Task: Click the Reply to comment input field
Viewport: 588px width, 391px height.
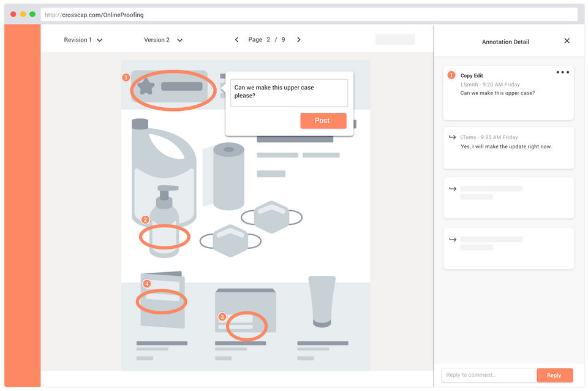Action: 489,375
